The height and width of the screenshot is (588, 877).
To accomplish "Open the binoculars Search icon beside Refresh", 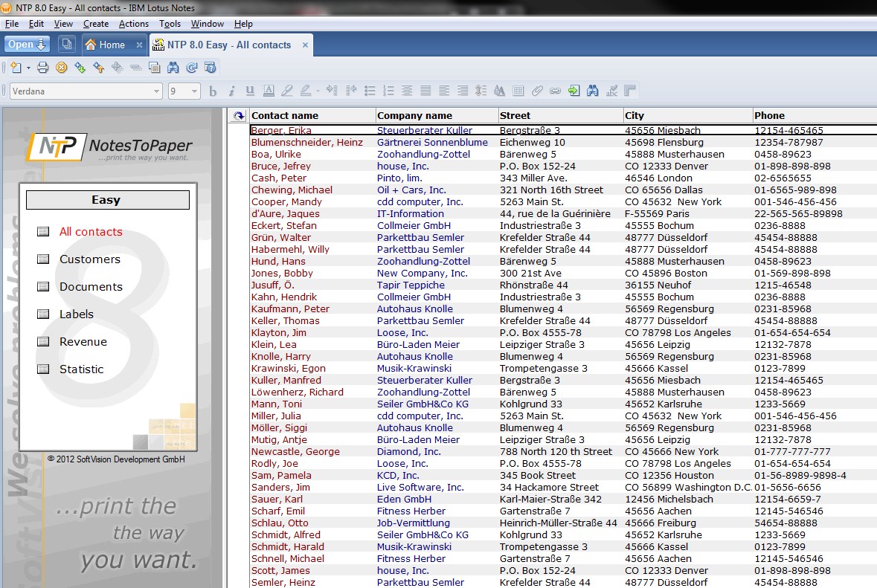I will pos(173,68).
